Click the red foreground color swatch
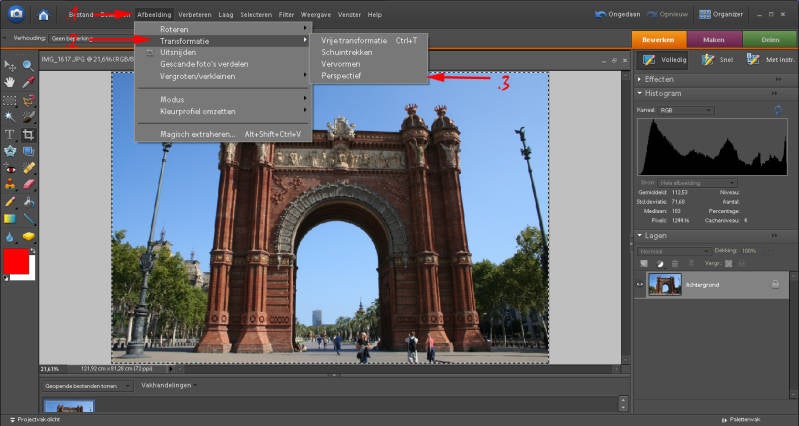This screenshot has height=426, width=799. (x=16, y=262)
